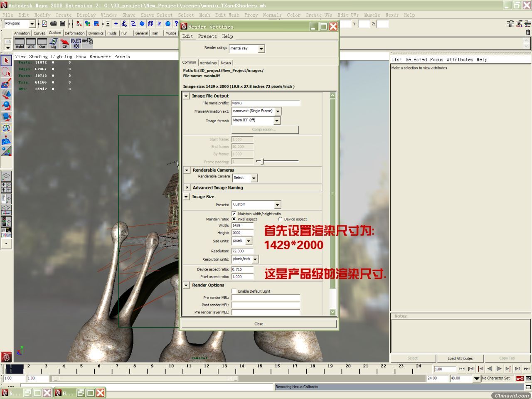
Task: Click the UTE shelf button
Action: pyautogui.click(x=31, y=43)
